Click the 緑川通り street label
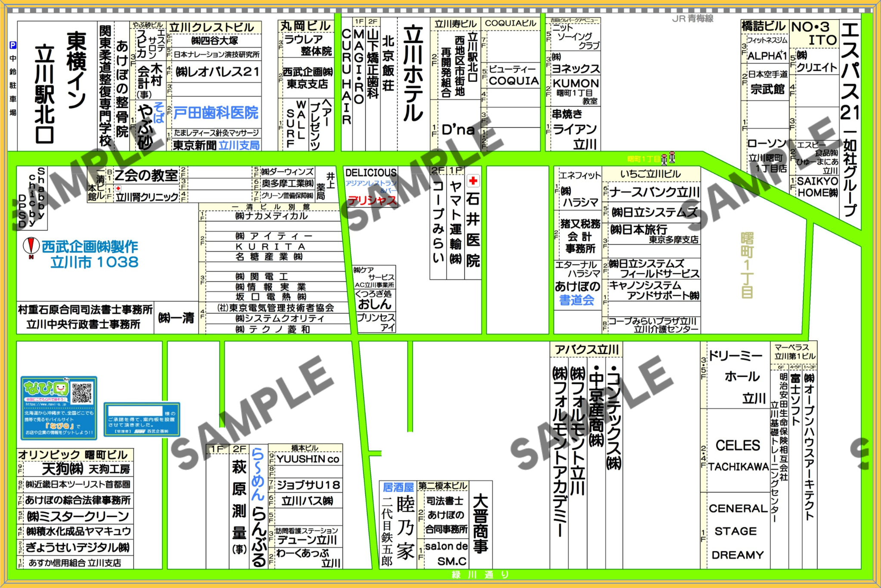 pyautogui.click(x=480, y=575)
